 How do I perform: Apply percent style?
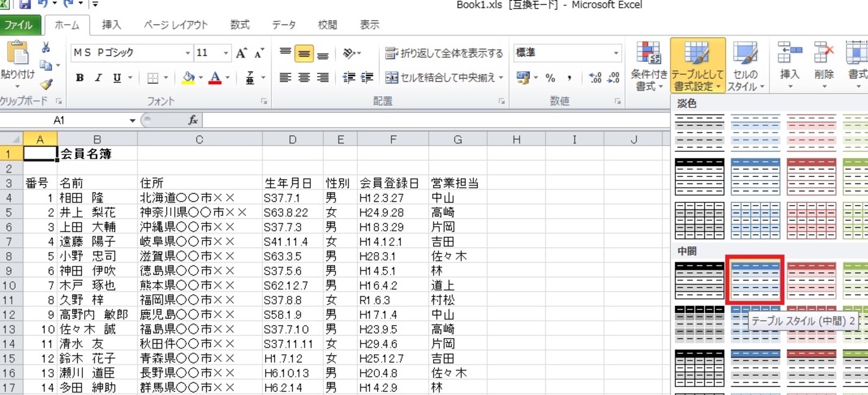550,78
